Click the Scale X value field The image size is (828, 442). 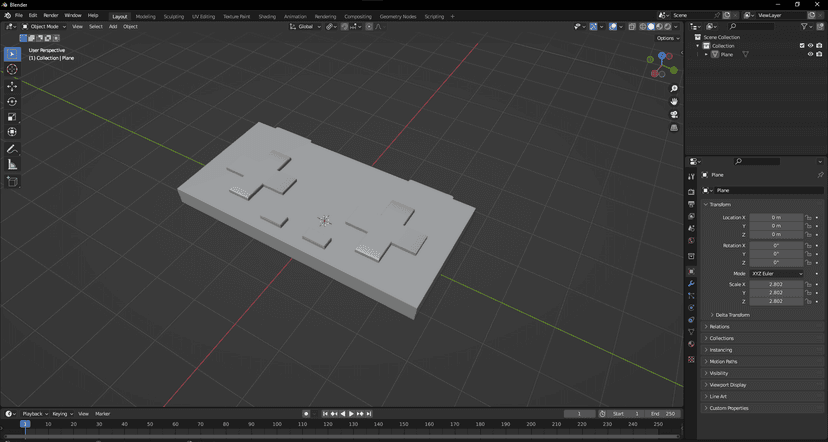[776, 284]
